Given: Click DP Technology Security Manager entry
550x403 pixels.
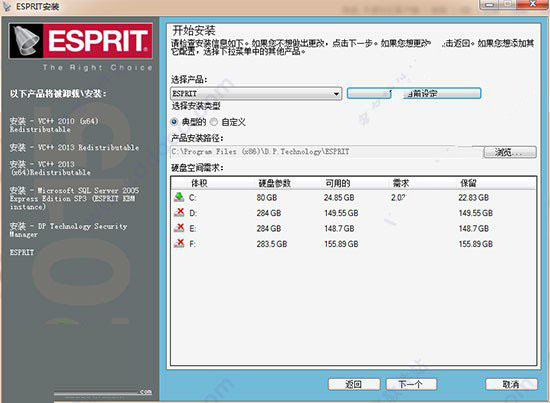Looking at the screenshot, I should click(68, 230).
